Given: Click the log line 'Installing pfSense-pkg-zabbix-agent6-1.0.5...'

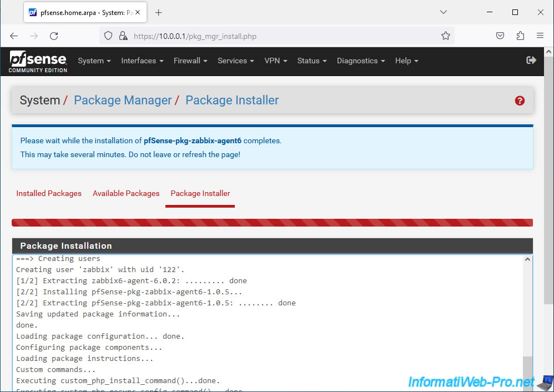Looking at the screenshot, I should [129, 292].
